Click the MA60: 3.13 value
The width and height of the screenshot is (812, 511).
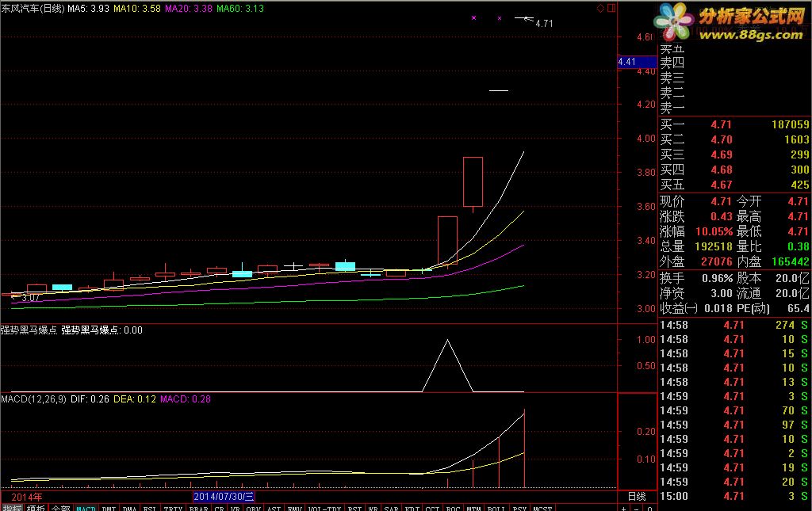239,8
